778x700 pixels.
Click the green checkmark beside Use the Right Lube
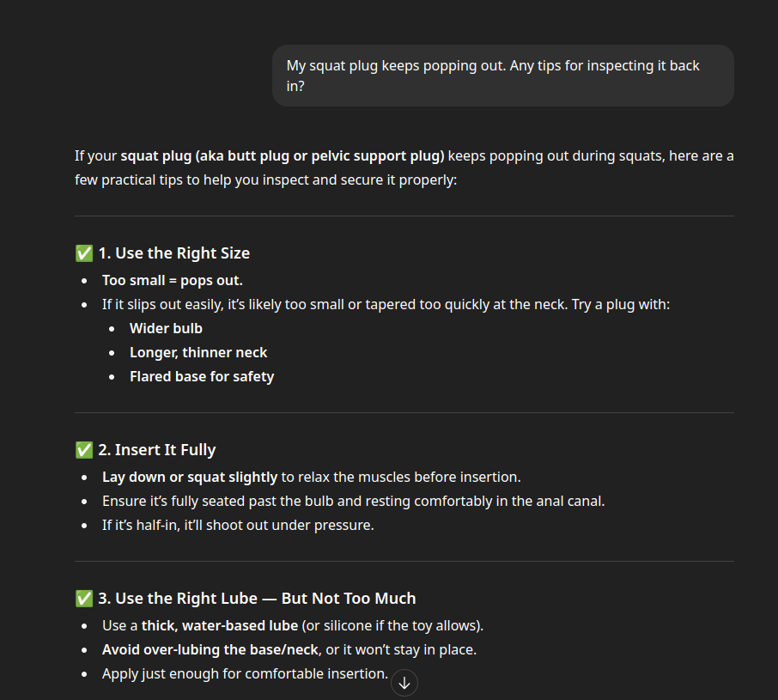pos(84,599)
